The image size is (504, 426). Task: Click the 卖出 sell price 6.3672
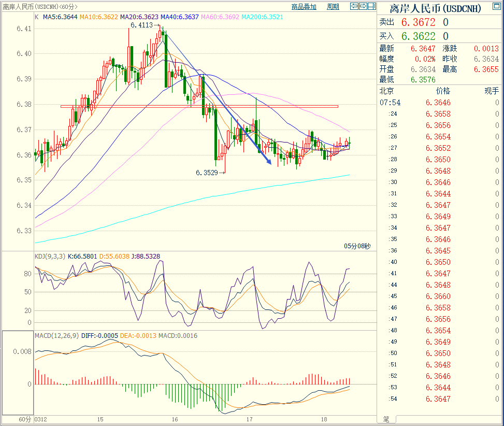418,22
